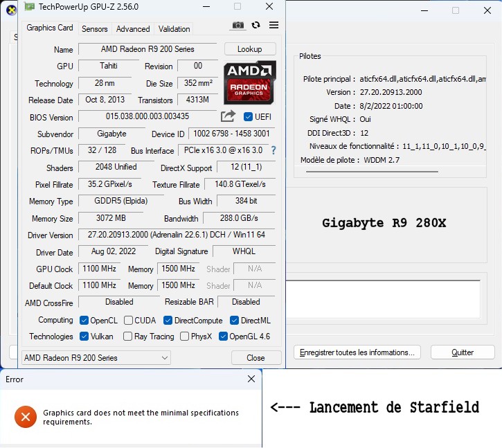Open the AMD Radeon R9 200 Series dropdown
This screenshot has width=502, height=448.
pyautogui.click(x=96, y=358)
